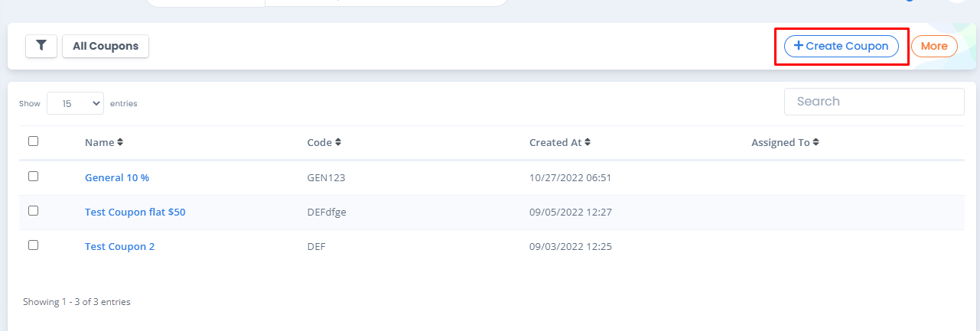980x331 pixels.
Task: Focus the table Search field
Action: [x=874, y=102]
